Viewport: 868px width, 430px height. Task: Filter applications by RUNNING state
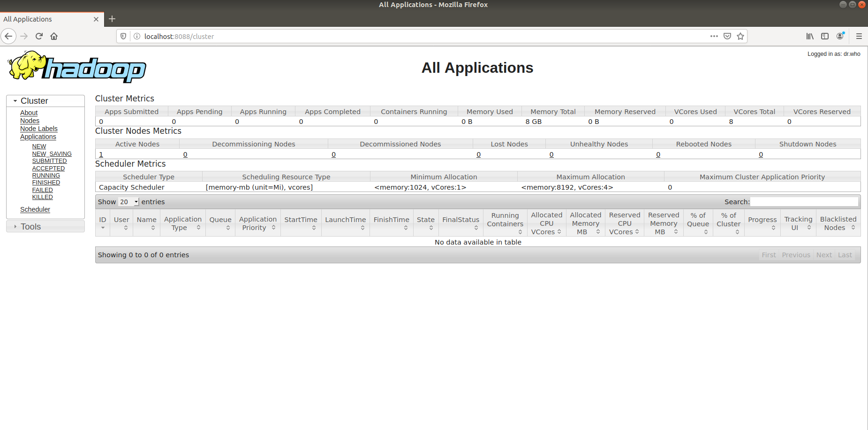click(x=46, y=176)
